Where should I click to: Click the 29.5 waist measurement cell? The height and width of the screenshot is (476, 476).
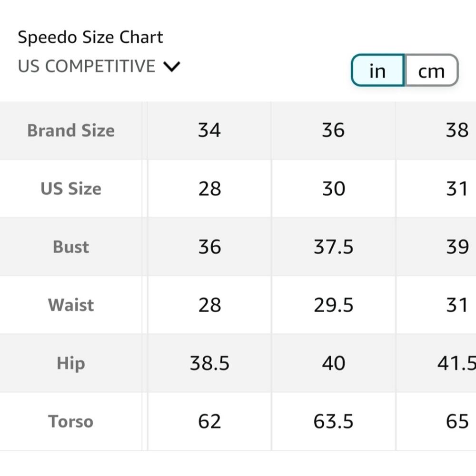click(x=333, y=305)
